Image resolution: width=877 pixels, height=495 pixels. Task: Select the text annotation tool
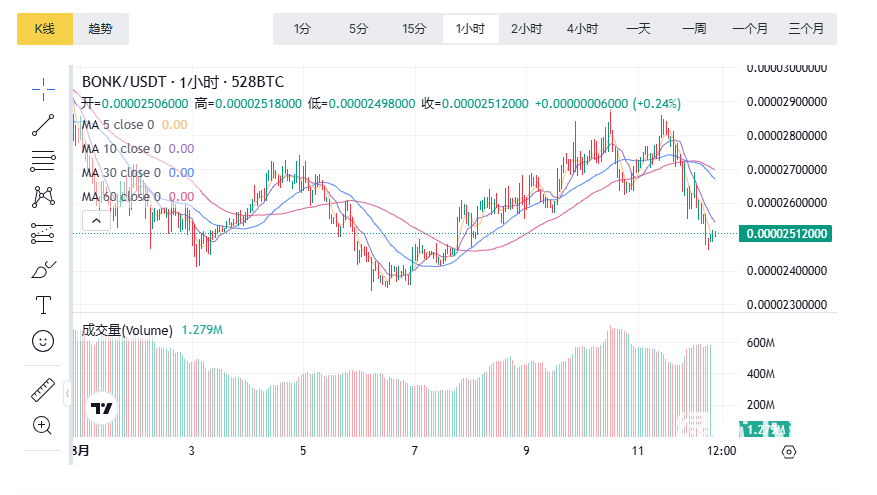pyautogui.click(x=43, y=304)
